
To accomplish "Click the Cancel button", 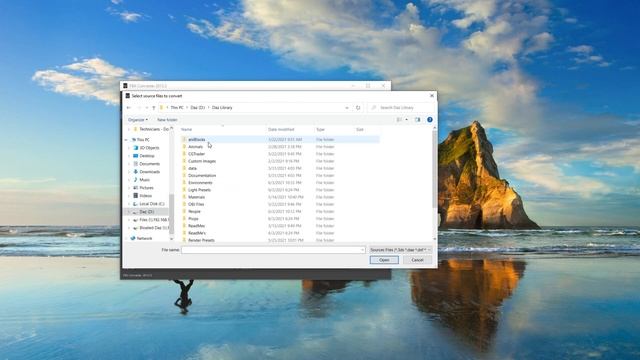I will click(x=417, y=260).
